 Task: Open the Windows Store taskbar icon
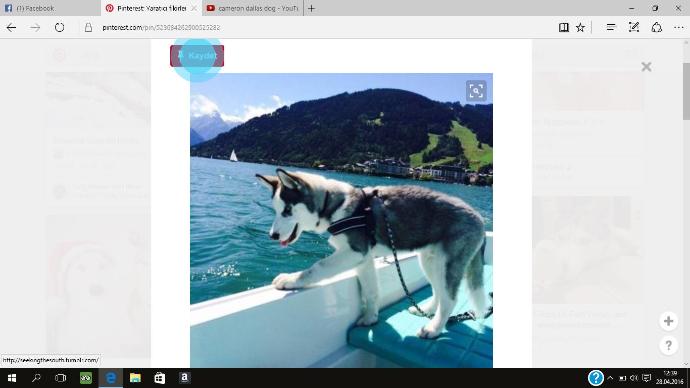pyautogui.click(x=160, y=378)
